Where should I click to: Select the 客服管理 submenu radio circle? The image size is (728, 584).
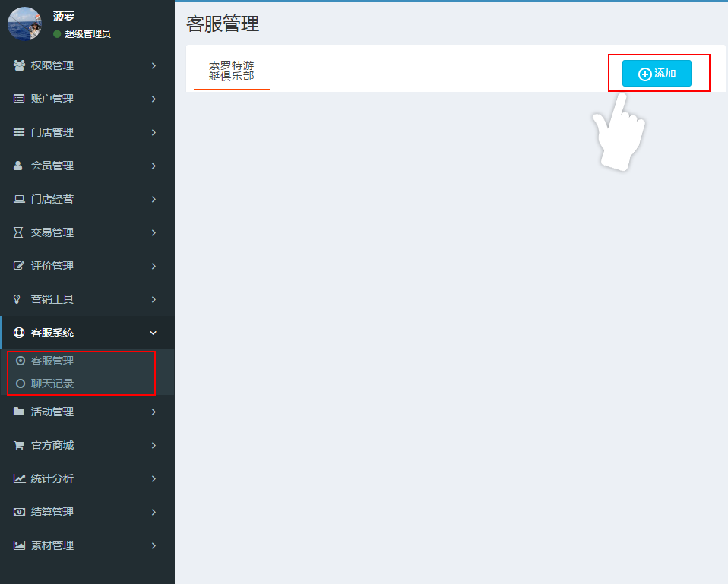tap(21, 361)
